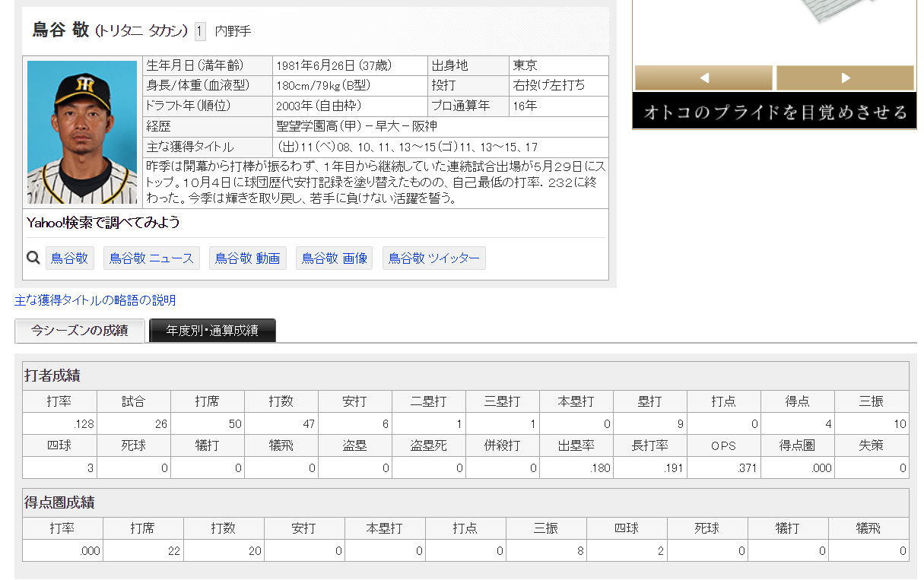Click the player name 鳥谷 敬 heading
The image size is (924, 580).
click(61, 30)
